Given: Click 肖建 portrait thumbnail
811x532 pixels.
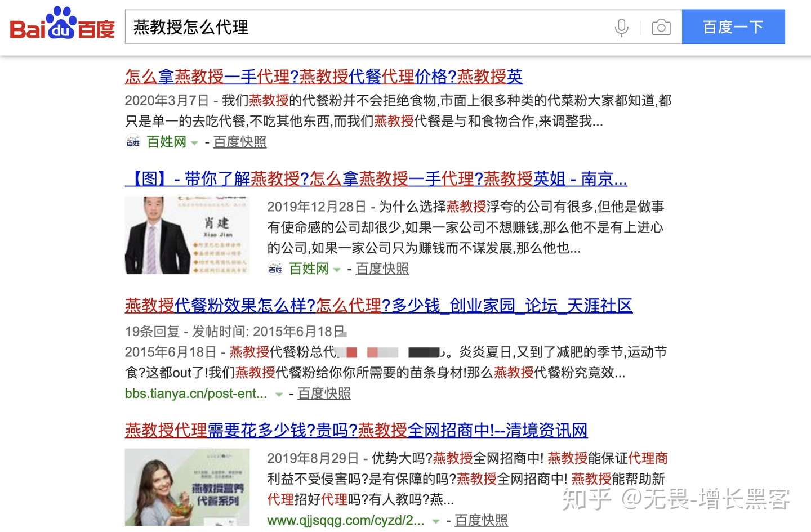Looking at the screenshot, I should pyautogui.click(x=187, y=235).
